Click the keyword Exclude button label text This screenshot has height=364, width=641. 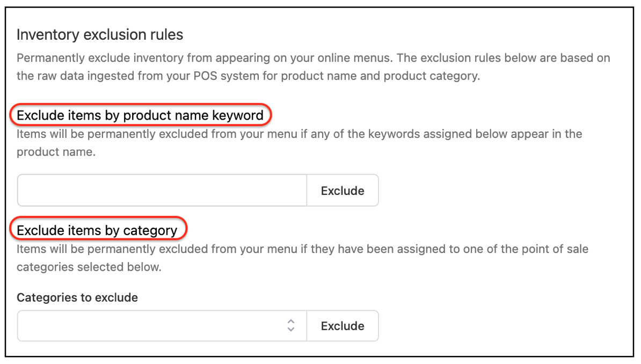[x=342, y=190]
